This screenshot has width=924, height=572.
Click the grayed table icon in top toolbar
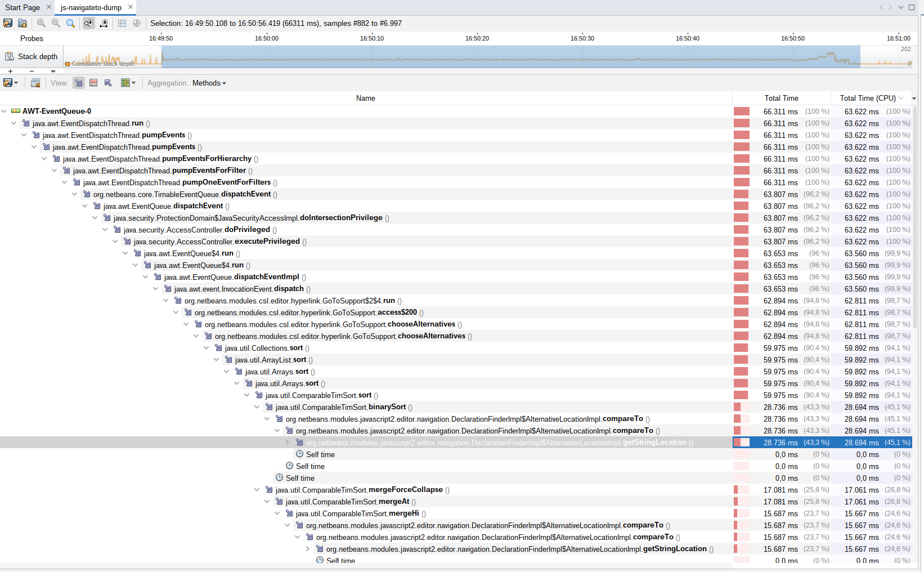tap(122, 23)
